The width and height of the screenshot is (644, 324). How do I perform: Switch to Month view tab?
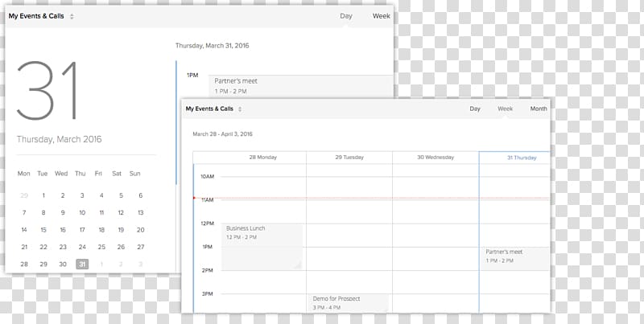point(539,109)
